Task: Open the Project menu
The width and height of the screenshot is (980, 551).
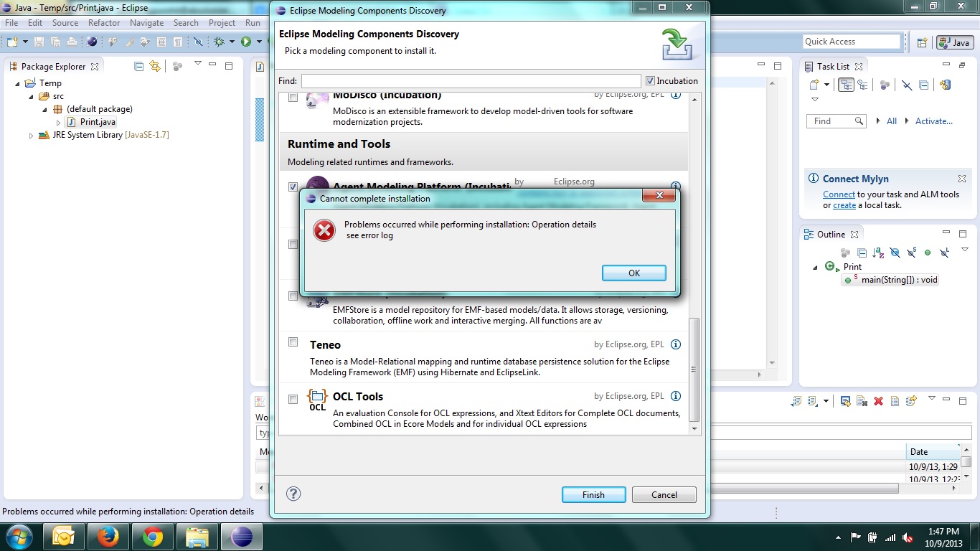Action: pyautogui.click(x=222, y=23)
